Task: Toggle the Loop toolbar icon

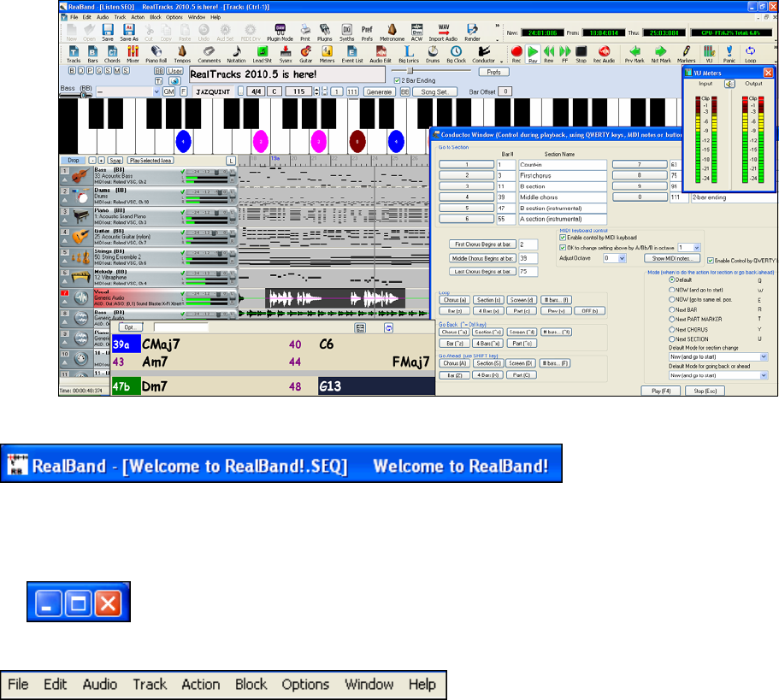Action: [750, 54]
